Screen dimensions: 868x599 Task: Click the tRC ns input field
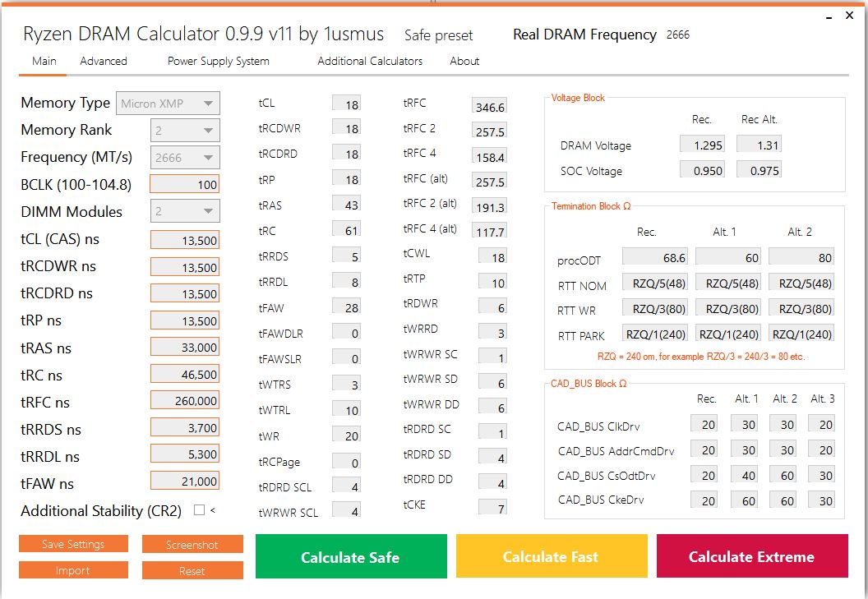185,375
